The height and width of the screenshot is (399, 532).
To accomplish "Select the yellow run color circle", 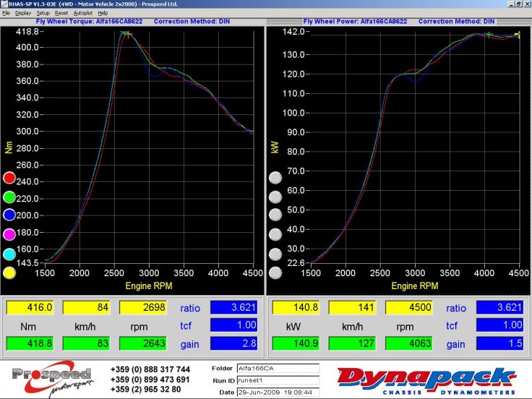I will point(9,273).
